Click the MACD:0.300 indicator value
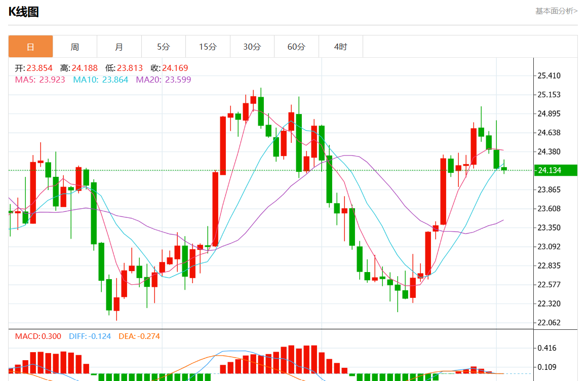 [x=38, y=336]
